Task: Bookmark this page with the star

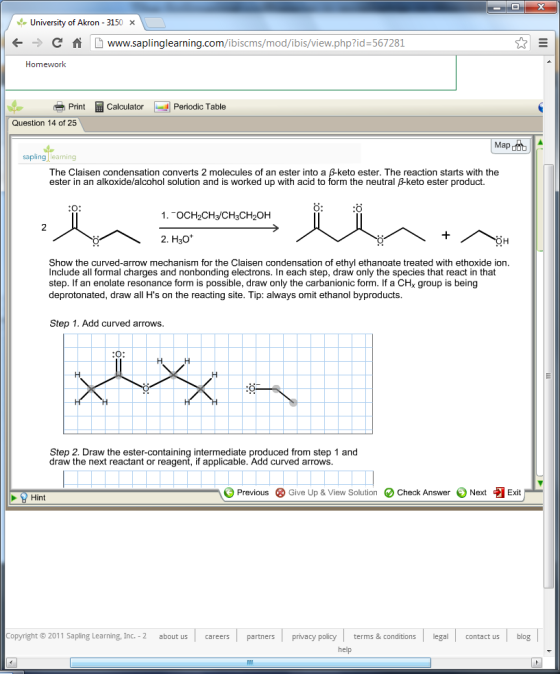Action: (521, 43)
